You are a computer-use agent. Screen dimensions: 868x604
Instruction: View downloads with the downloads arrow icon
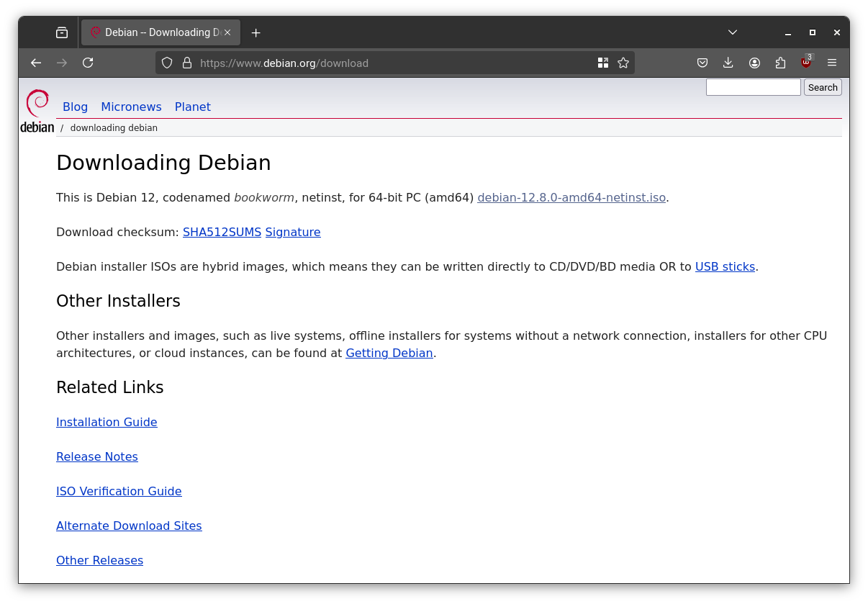tap(728, 63)
